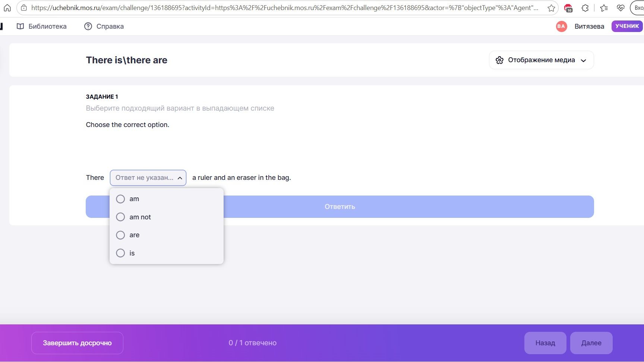Collapse the "Ответ не указан" dropdown
Viewport: 644px width, 362px height.
[148, 178]
